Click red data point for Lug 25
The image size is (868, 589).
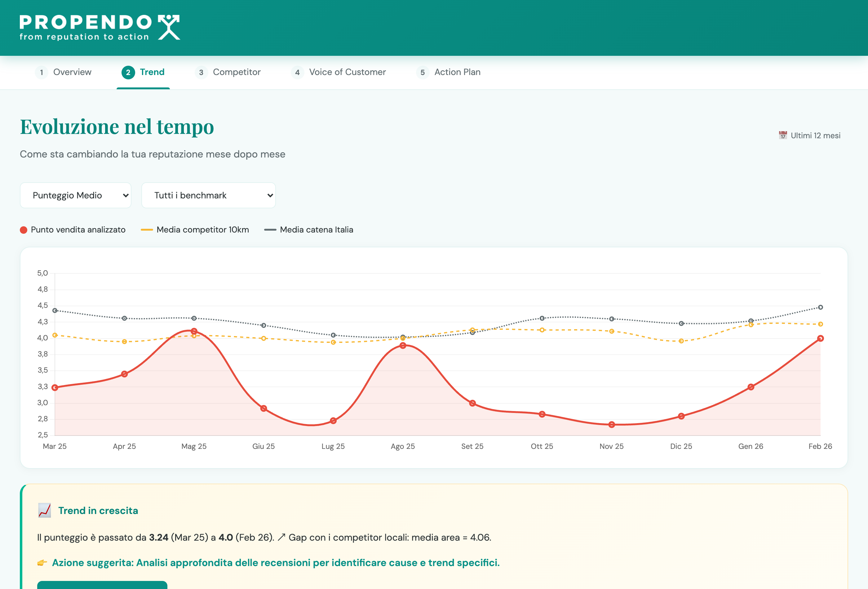(x=333, y=421)
